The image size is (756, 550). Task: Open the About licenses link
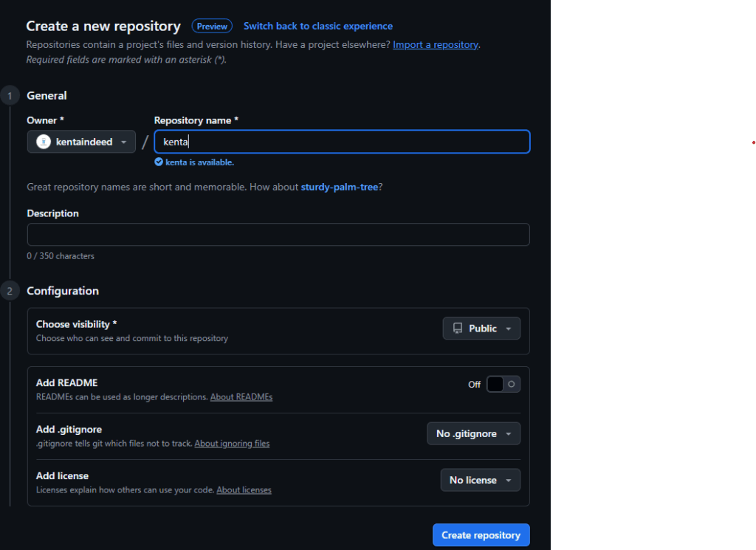pyautogui.click(x=244, y=490)
